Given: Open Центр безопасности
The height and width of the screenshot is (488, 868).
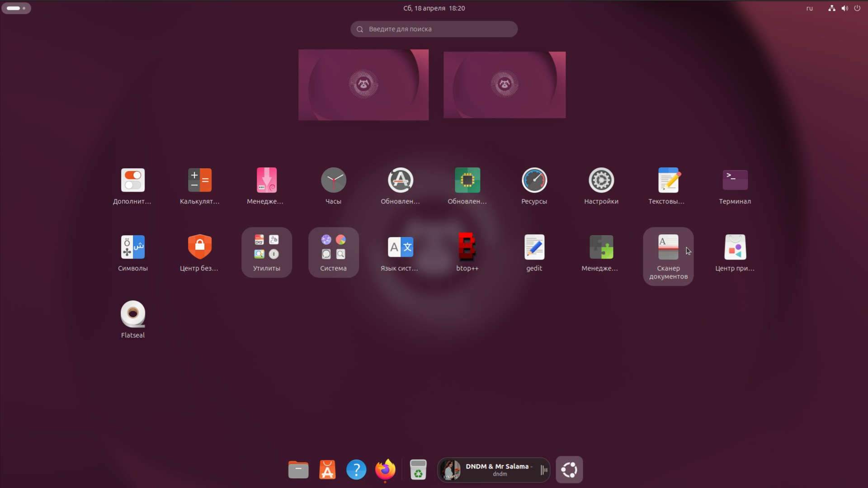Looking at the screenshot, I should coord(199,247).
